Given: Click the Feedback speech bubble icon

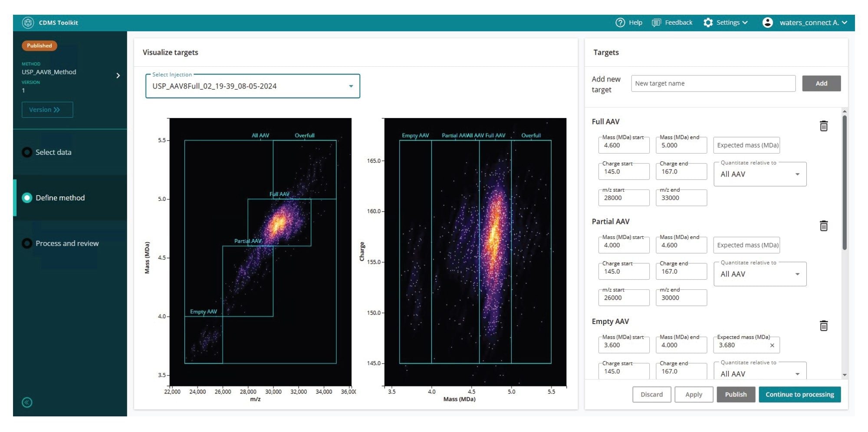Looking at the screenshot, I should pos(656,23).
